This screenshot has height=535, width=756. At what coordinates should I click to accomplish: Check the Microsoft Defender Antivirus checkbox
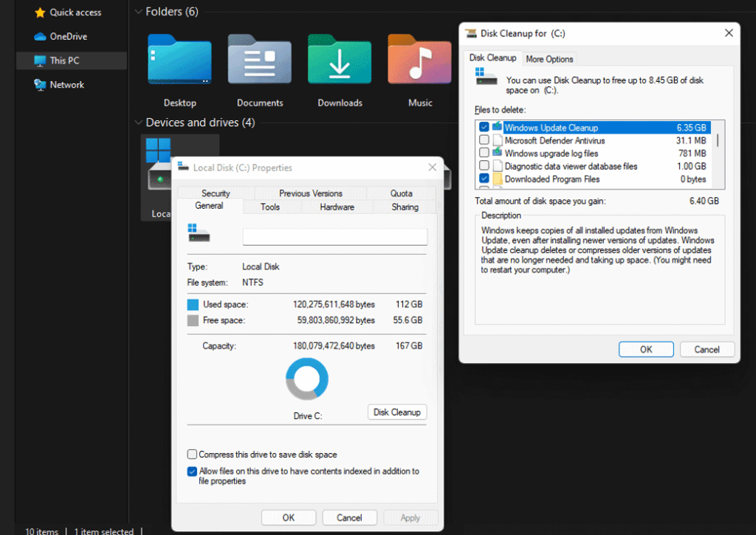click(x=484, y=140)
